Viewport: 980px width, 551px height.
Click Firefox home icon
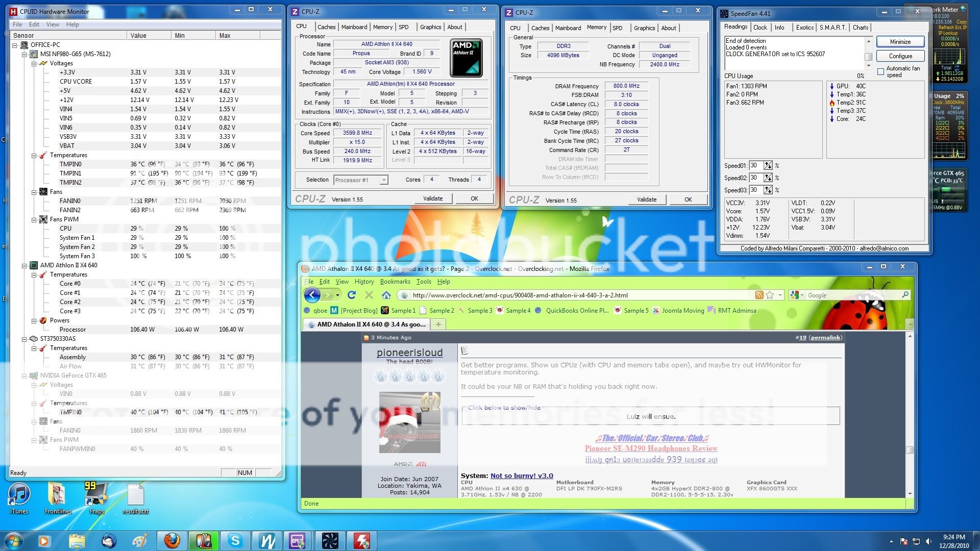click(386, 295)
